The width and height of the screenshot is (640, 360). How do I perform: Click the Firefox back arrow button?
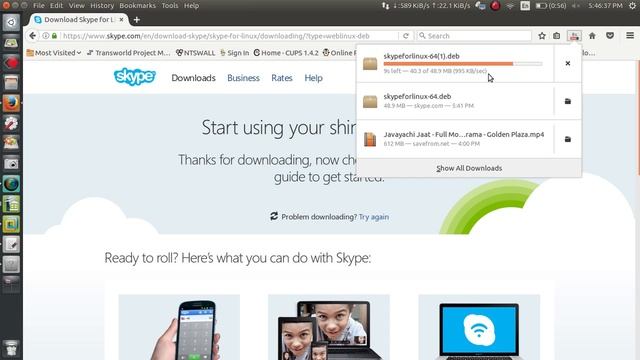(33, 36)
